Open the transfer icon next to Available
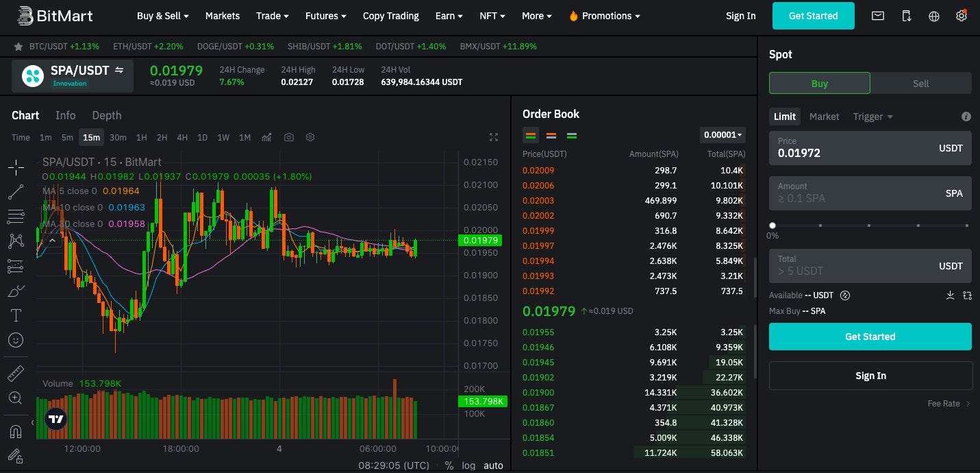980x473 pixels. tap(967, 295)
